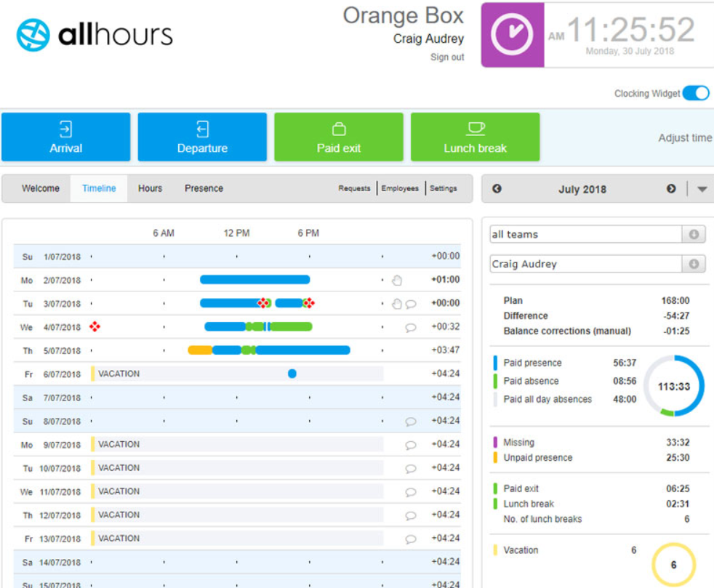The image size is (714, 588).
Task: Open comment bubble on 8/07/2018 row
Action: (x=411, y=422)
